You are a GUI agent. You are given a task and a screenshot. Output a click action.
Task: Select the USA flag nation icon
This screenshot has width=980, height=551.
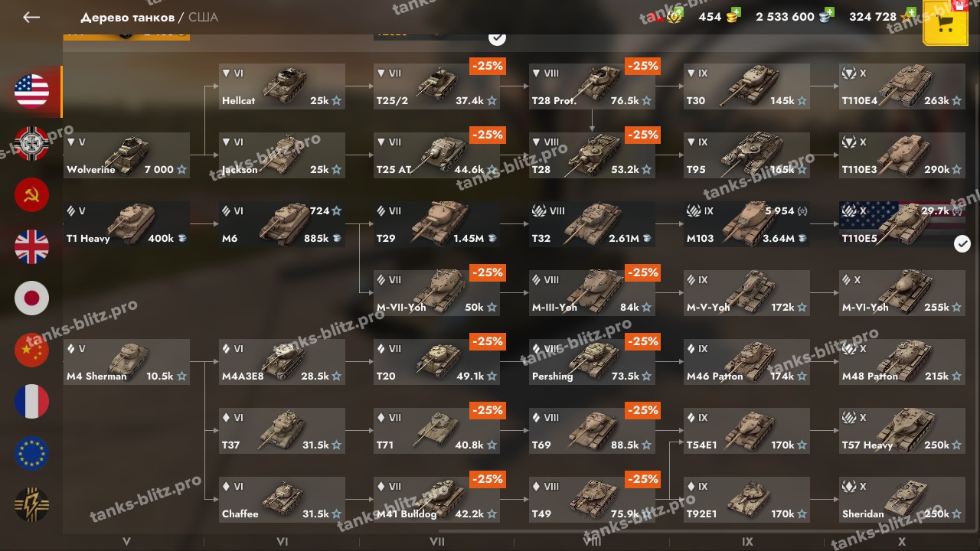tap(31, 91)
